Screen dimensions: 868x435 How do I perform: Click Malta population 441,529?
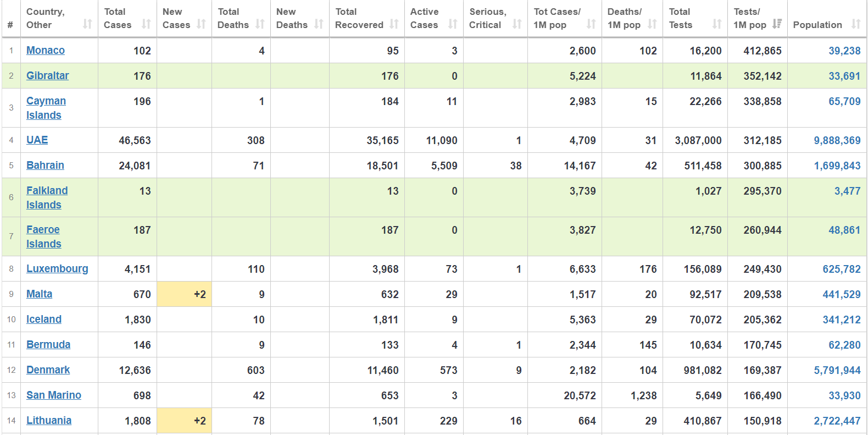[x=842, y=294]
